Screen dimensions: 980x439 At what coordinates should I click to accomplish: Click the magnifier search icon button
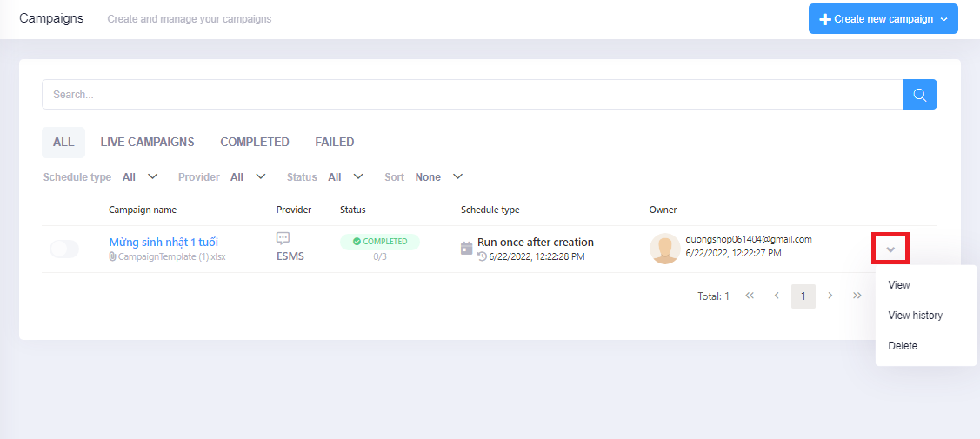[919, 95]
